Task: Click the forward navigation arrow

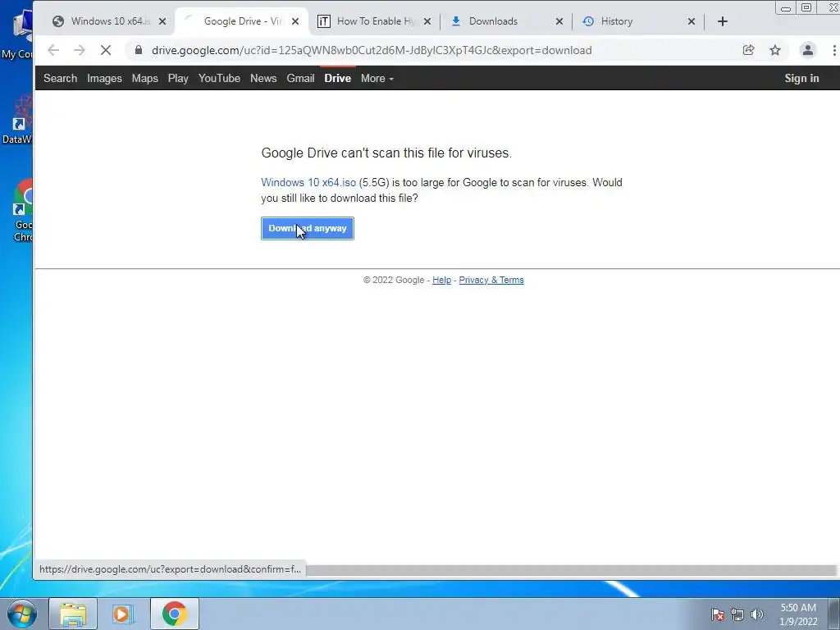Action: [80, 50]
